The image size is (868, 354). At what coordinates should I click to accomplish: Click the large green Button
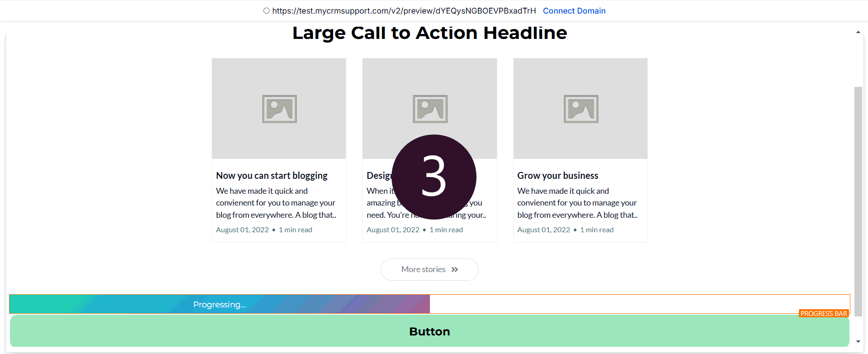click(x=429, y=331)
